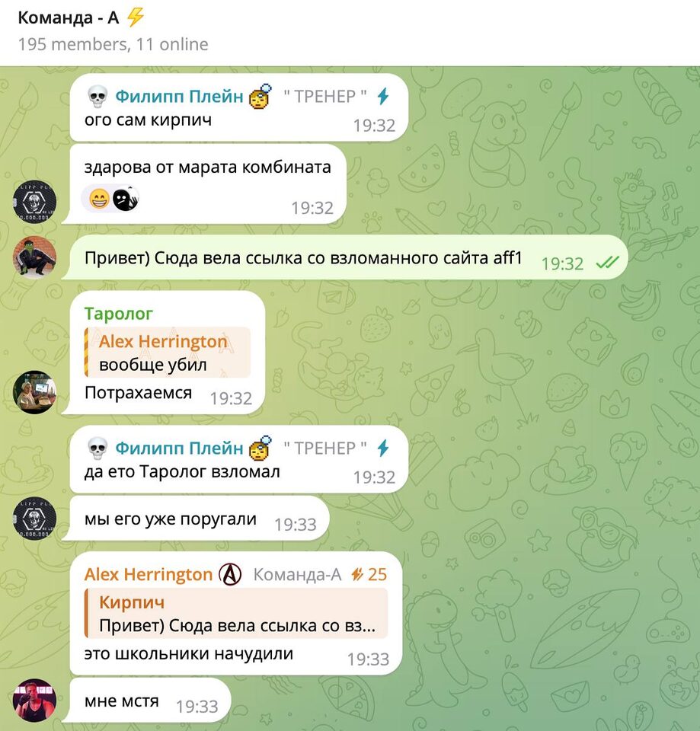Click the grinning emoji reaction under здарова message
Screen dimensions: 700x731
click(99, 200)
